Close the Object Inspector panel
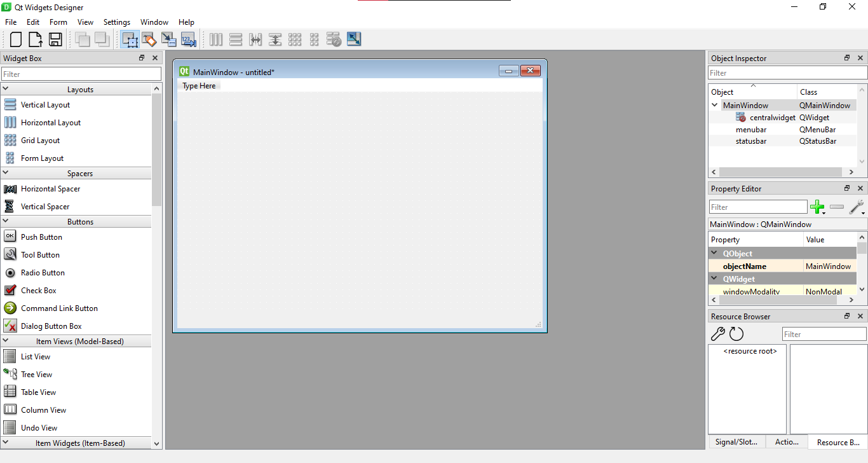This screenshot has height=463, width=868. coord(860,58)
